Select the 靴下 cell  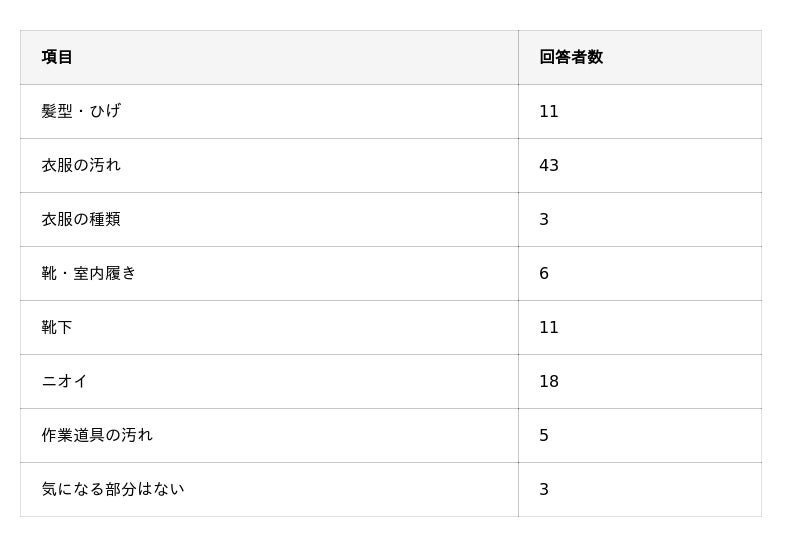[57, 327]
